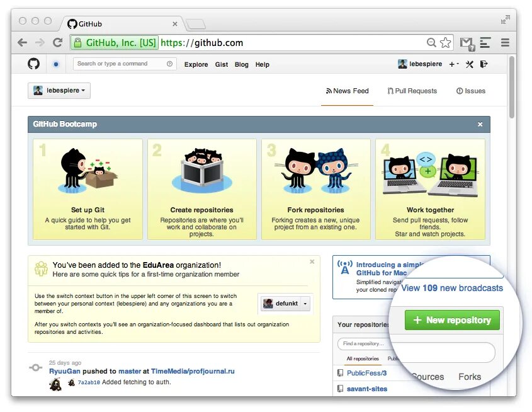Click the fullscreen window arrows icon

(x=505, y=20)
